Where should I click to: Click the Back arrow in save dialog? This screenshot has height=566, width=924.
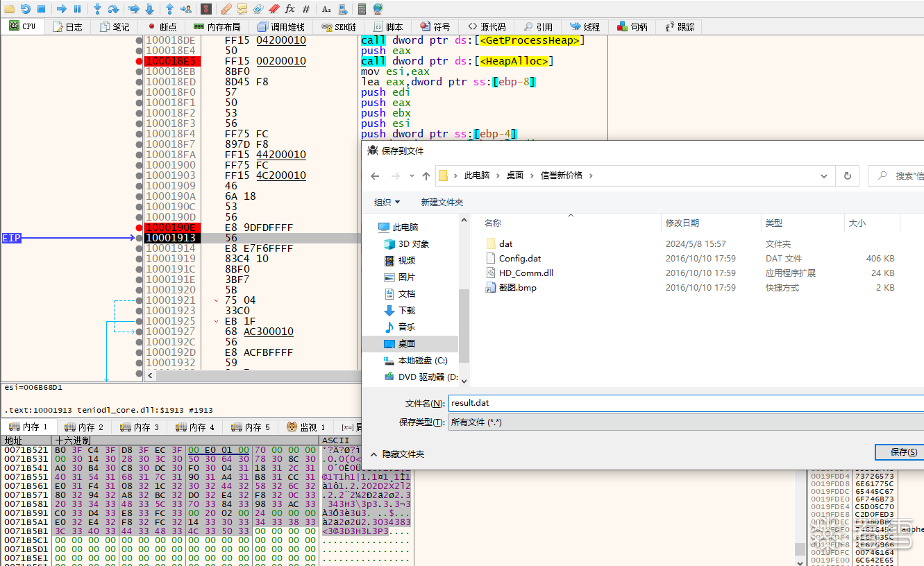pyautogui.click(x=375, y=175)
